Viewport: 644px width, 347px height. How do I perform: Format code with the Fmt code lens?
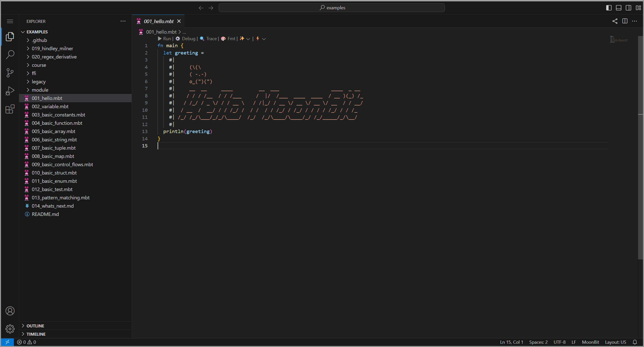[228, 39]
